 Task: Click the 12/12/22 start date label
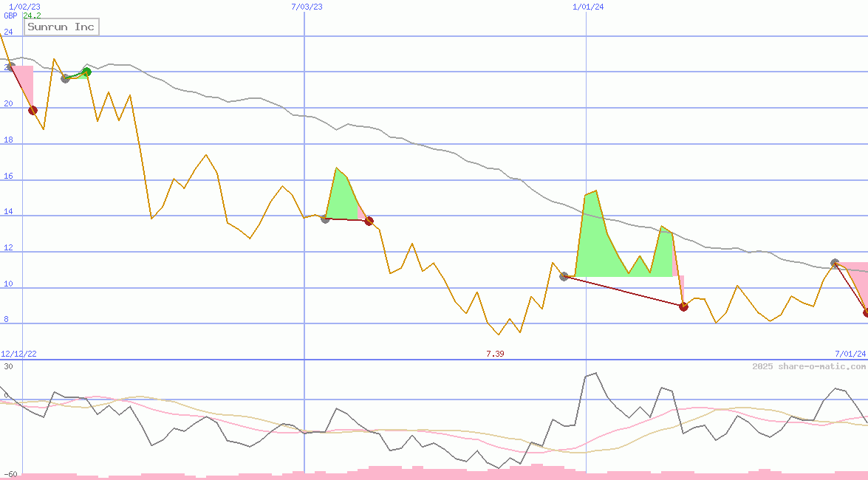coord(18,354)
